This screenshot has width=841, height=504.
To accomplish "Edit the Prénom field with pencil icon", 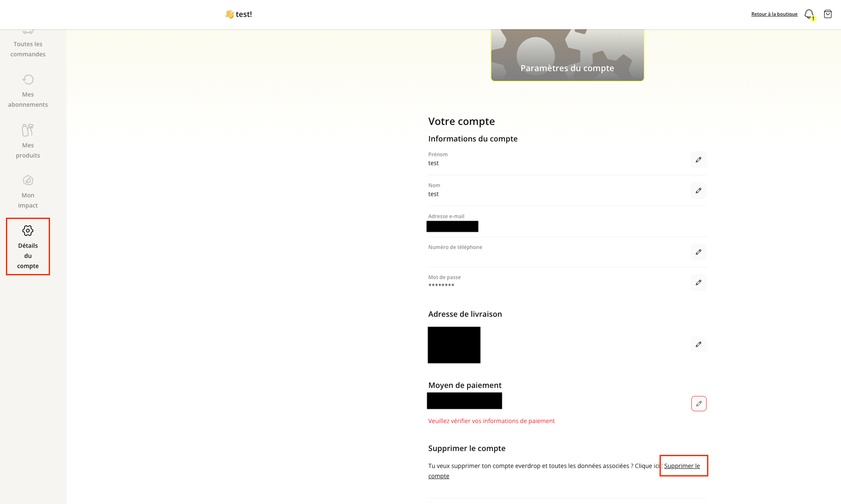I will point(698,160).
